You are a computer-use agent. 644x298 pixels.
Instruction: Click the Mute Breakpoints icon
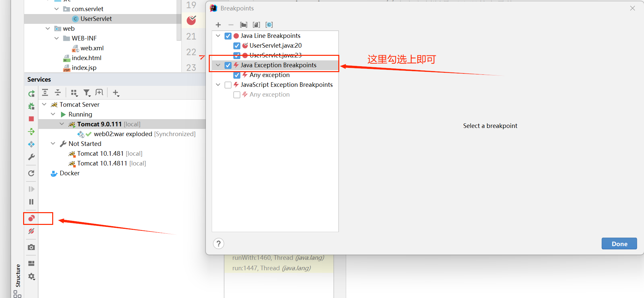31,231
